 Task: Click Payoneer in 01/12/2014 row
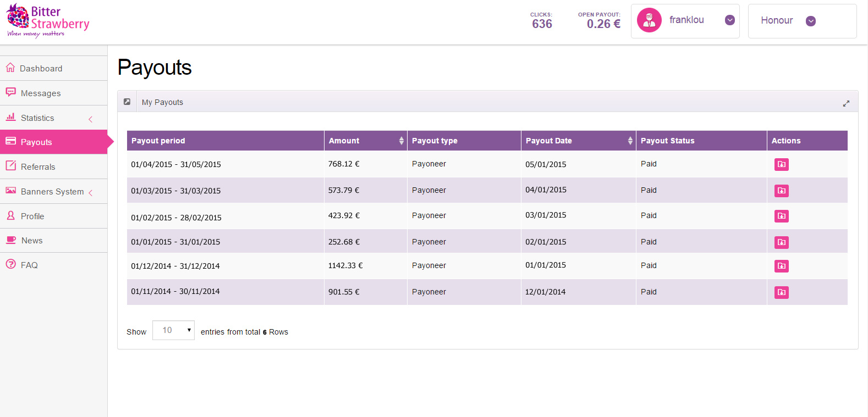click(x=429, y=265)
